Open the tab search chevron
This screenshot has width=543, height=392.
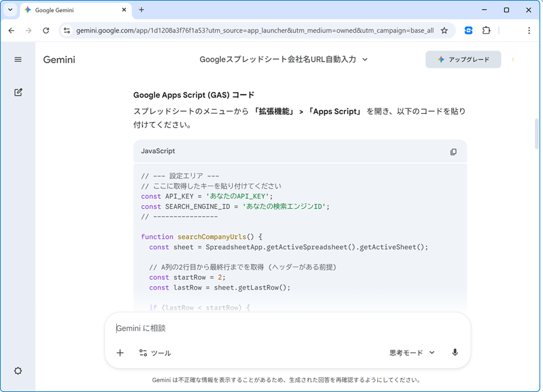click(10, 10)
